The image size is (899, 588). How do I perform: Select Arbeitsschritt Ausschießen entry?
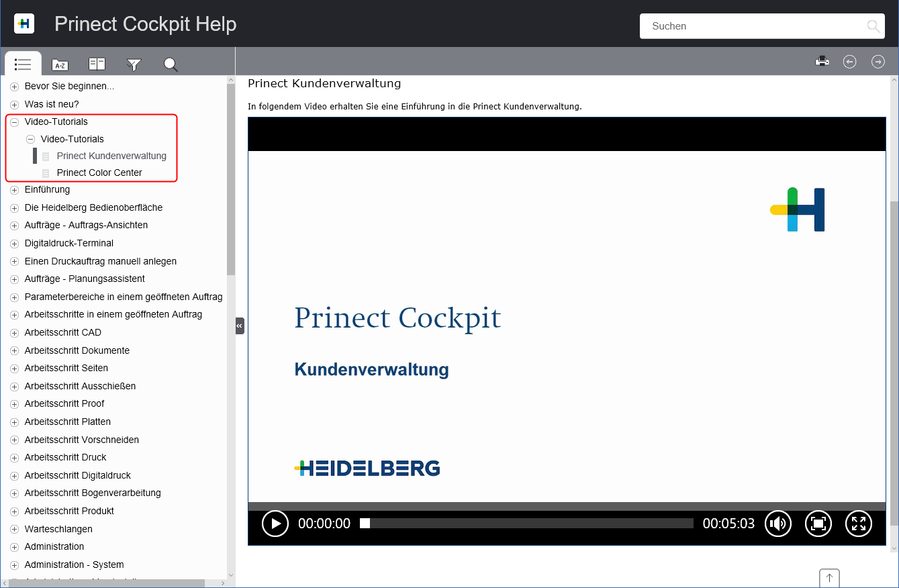tap(81, 386)
